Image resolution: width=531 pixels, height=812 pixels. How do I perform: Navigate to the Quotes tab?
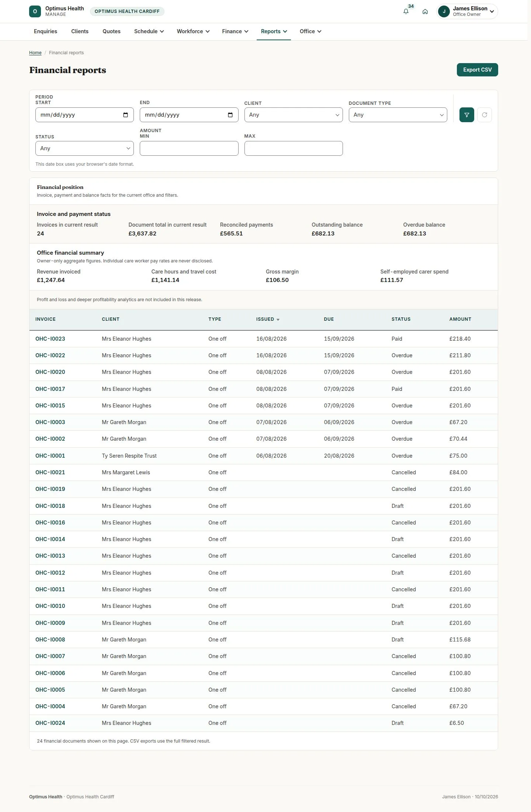click(x=111, y=31)
